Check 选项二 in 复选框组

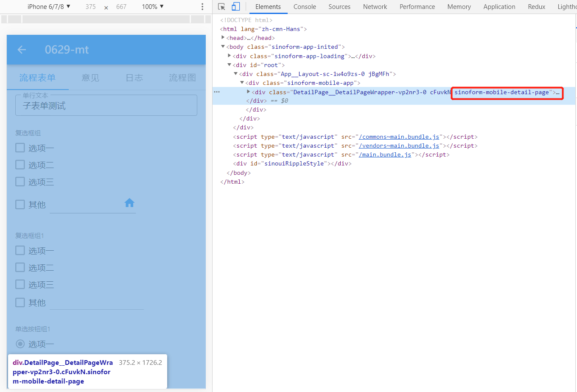[20, 165]
